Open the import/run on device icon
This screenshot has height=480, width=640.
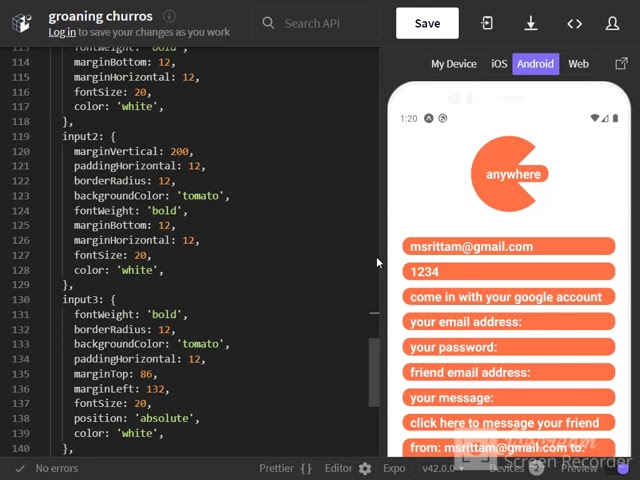(x=487, y=23)
